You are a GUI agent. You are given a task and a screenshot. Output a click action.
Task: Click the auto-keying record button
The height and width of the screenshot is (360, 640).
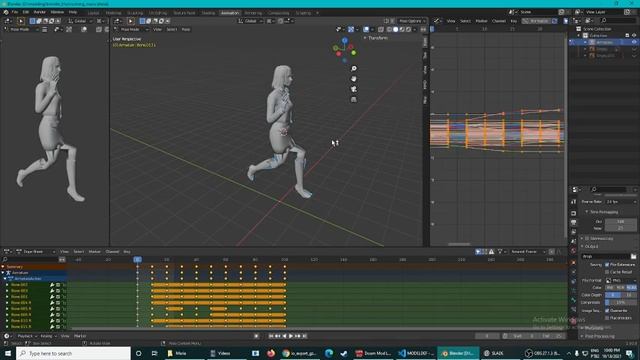coord(256,336)
